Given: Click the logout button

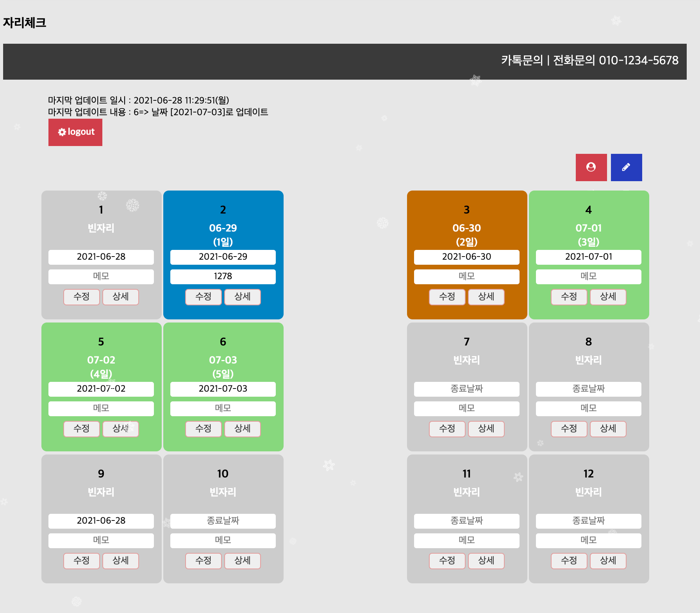Looking at the screenshot, I should coord(75,132).
